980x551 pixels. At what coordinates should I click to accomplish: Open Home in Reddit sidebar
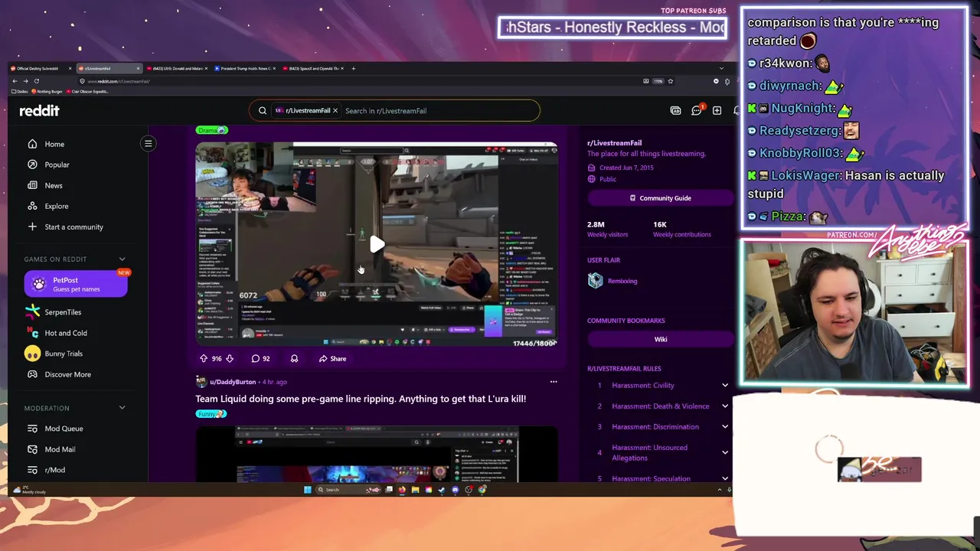click(54, 144)
